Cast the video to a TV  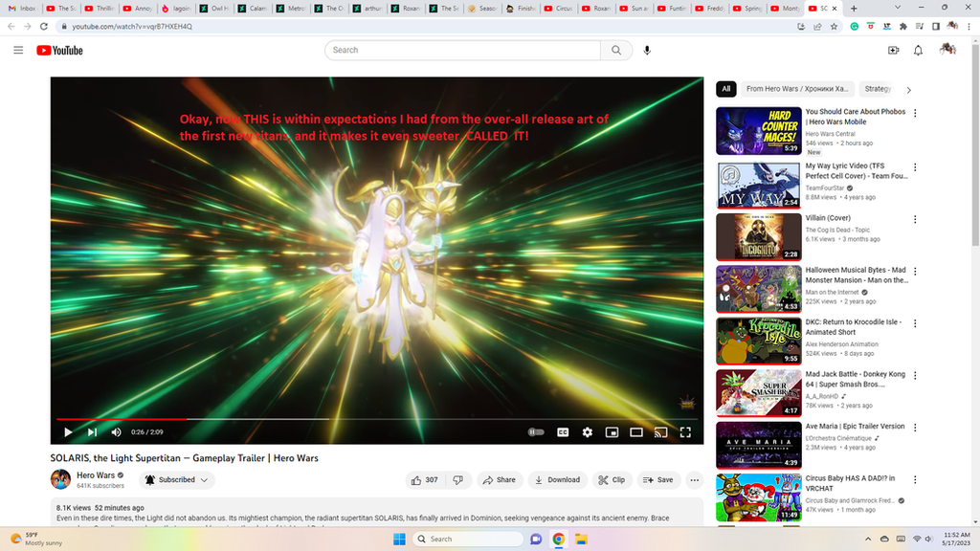pos(660,431)
